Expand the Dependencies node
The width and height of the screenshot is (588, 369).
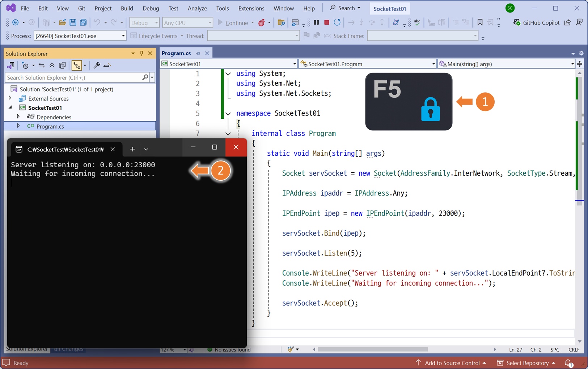tap(18, 117)
